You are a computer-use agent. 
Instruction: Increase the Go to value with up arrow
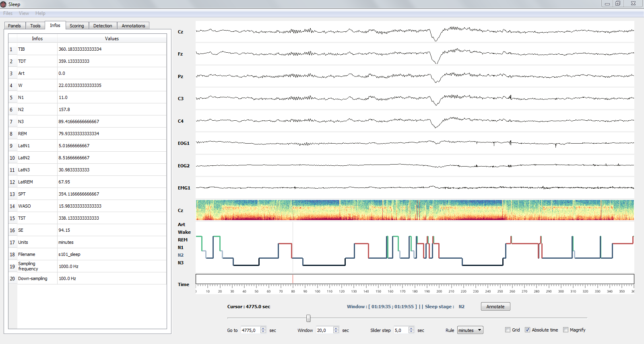tap(263, 328)
